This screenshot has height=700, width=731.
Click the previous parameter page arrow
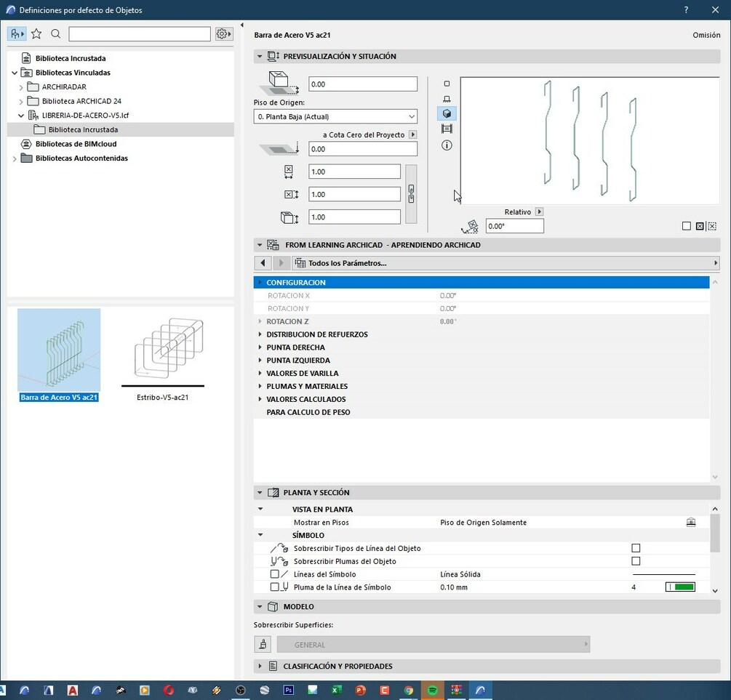263,263
